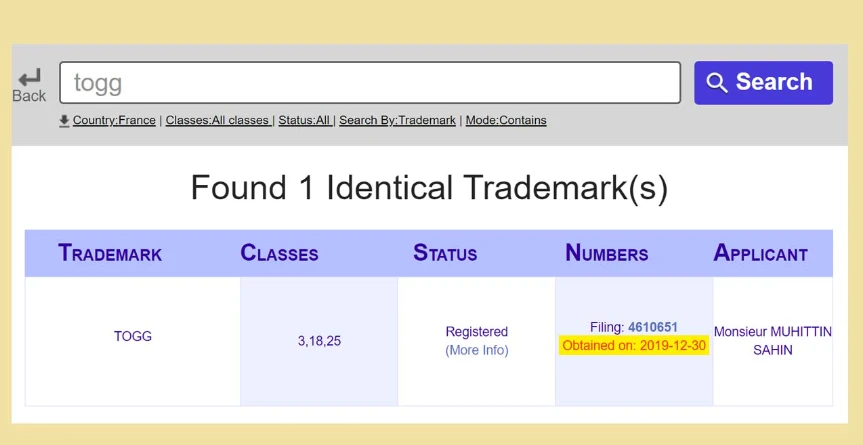The image size is (863, 445).
Task: Click the Classes column header
Action: (279, 253)
